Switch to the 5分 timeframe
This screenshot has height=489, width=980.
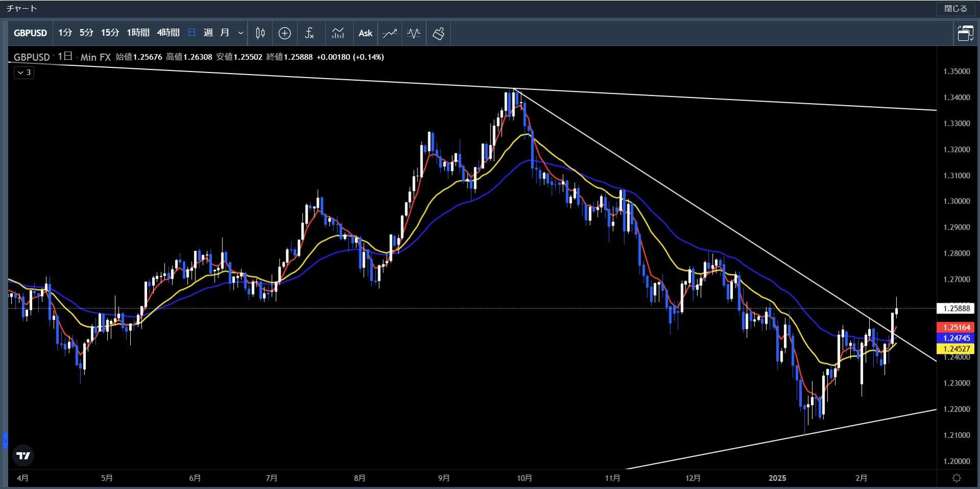86,33
